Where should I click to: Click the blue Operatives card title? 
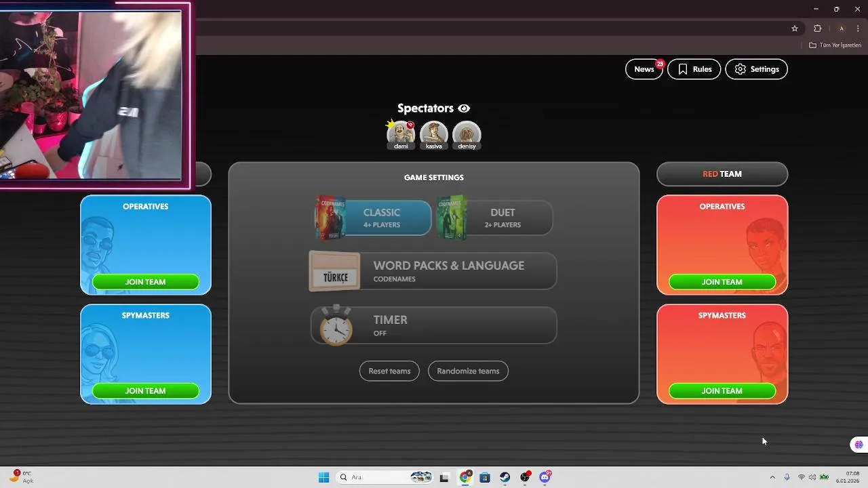pyautogui.click(x=146, y=207)
